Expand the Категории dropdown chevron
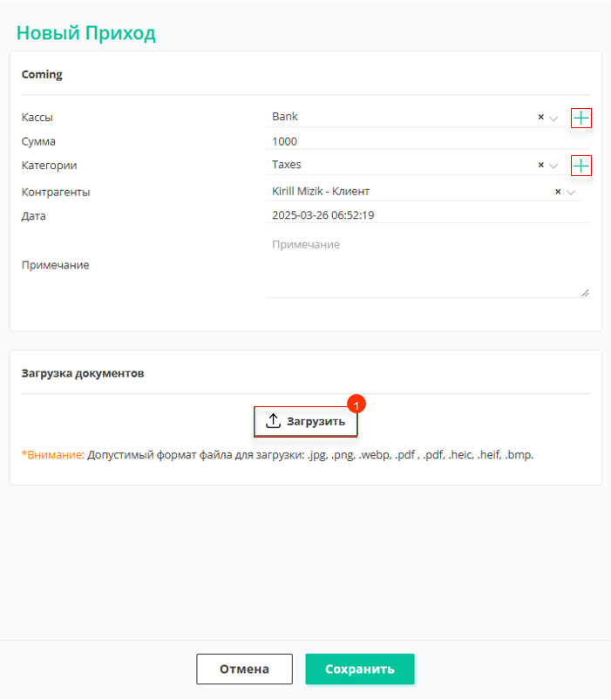Image resolution: width=611 pixels, height=700 pixels. 553,167
